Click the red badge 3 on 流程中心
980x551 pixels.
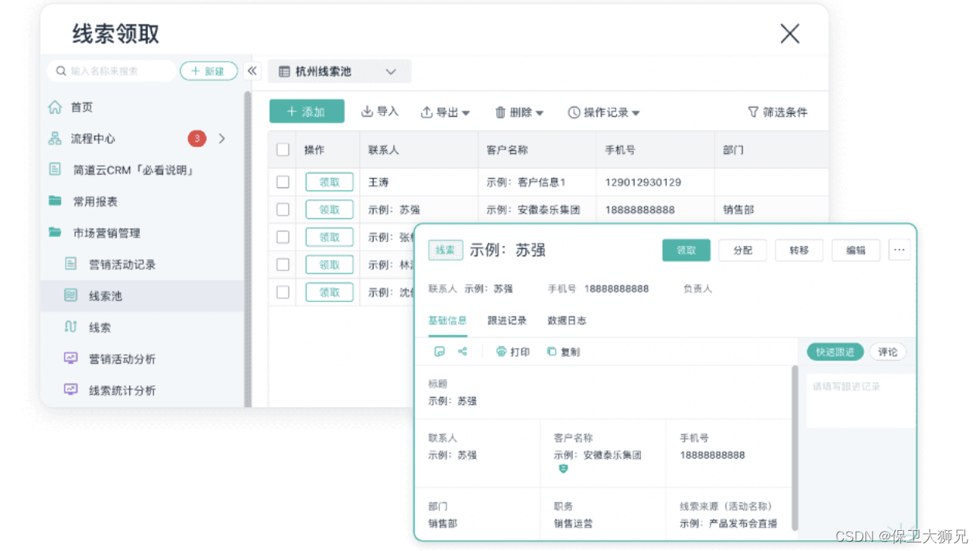(197, 139)
